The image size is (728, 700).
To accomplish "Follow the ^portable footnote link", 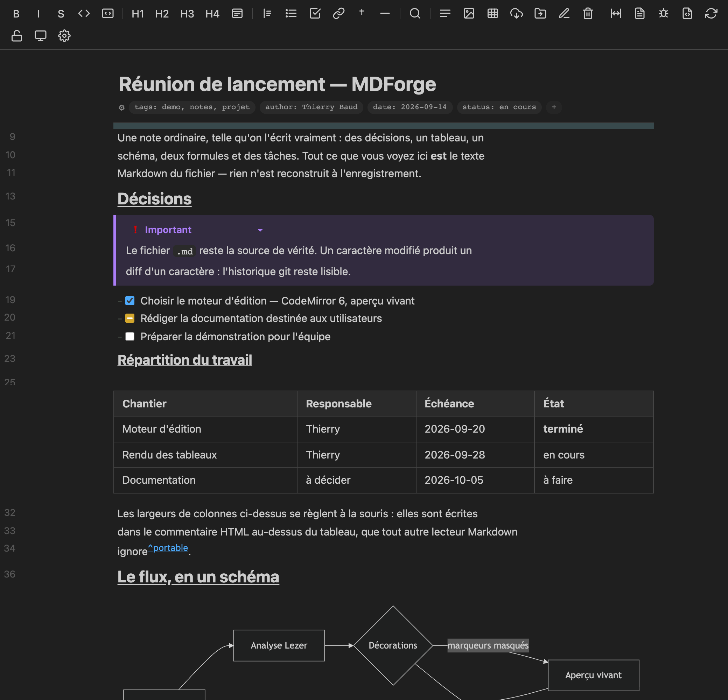I will 168,548.
